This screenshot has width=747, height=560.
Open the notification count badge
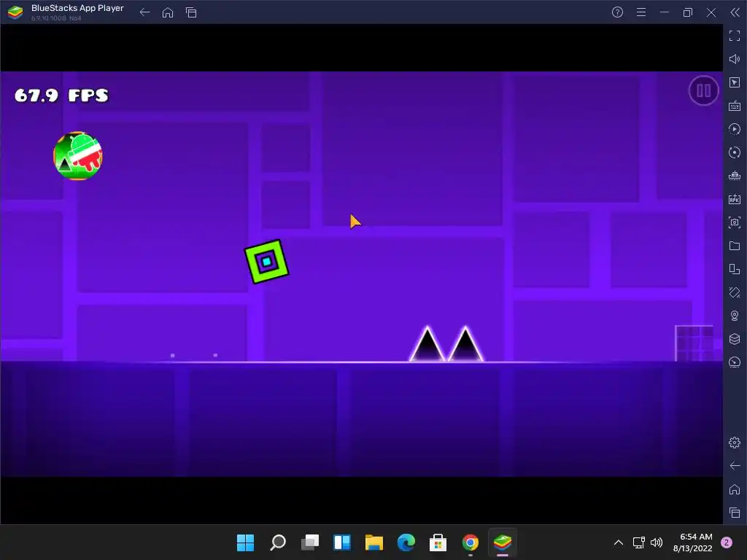(727, 542)
